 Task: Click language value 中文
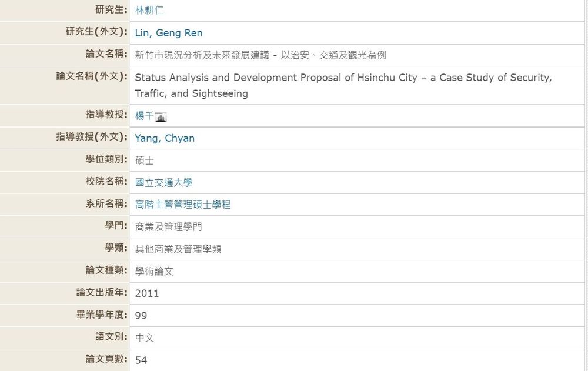(x=145, y=338)
